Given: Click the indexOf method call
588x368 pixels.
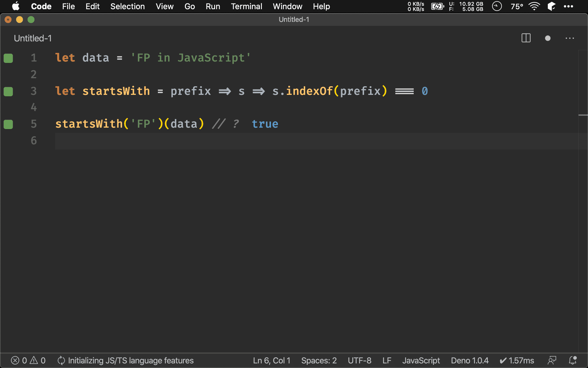Looking at the screenshot, I should [310, 91].
